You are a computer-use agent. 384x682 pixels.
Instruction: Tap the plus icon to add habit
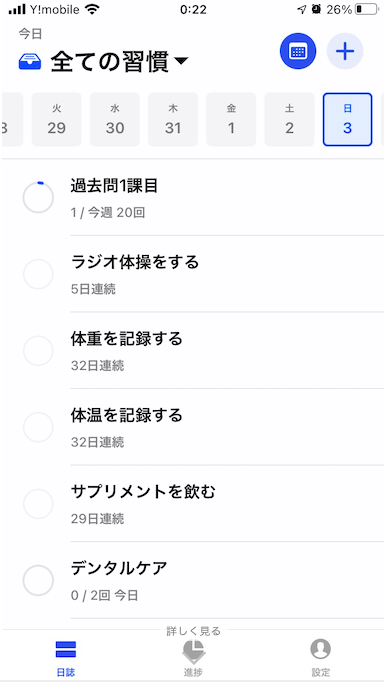click(x=345, y=51)
